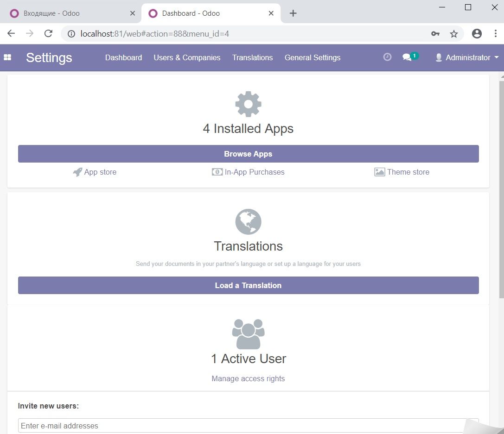Open Manage access rights
504x434 pixels.
tap(248, 378)
